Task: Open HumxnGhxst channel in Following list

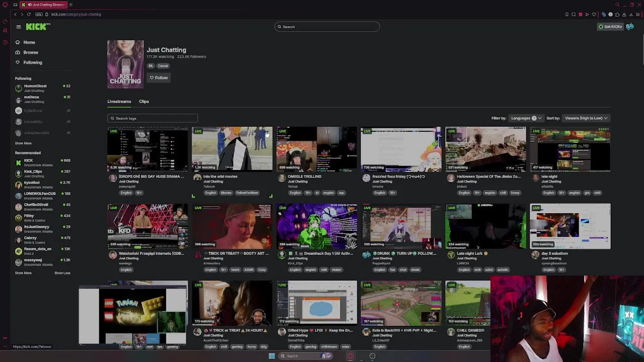Action: pos(43,88)
